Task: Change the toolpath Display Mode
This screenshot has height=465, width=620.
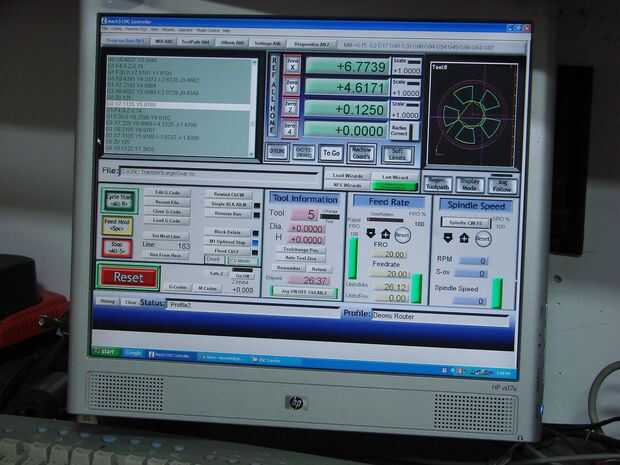Action: tap(470, 185)
